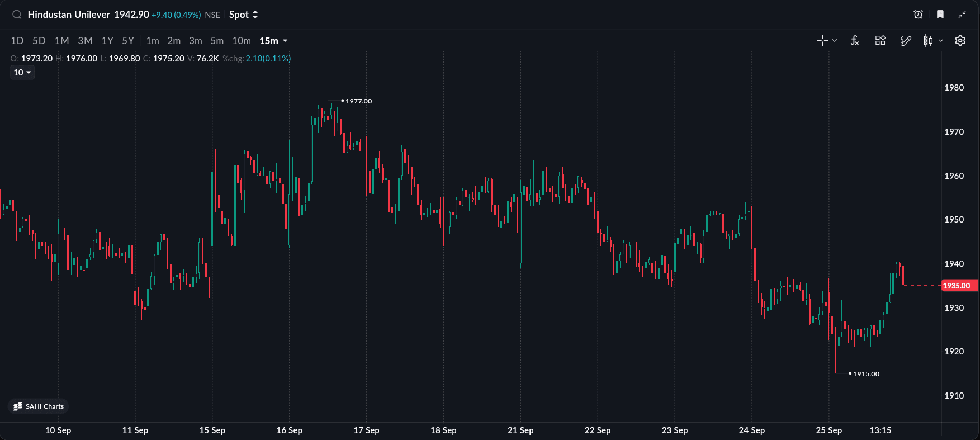Expand the candlestick chart type dropdown
This screenshot has width=980, height=440.
coord(941,40)
